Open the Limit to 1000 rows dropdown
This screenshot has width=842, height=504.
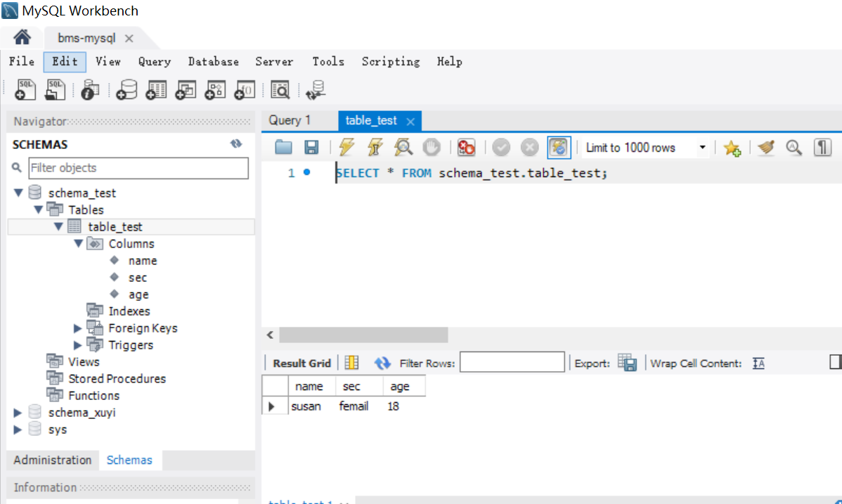(x=701, y=148)
